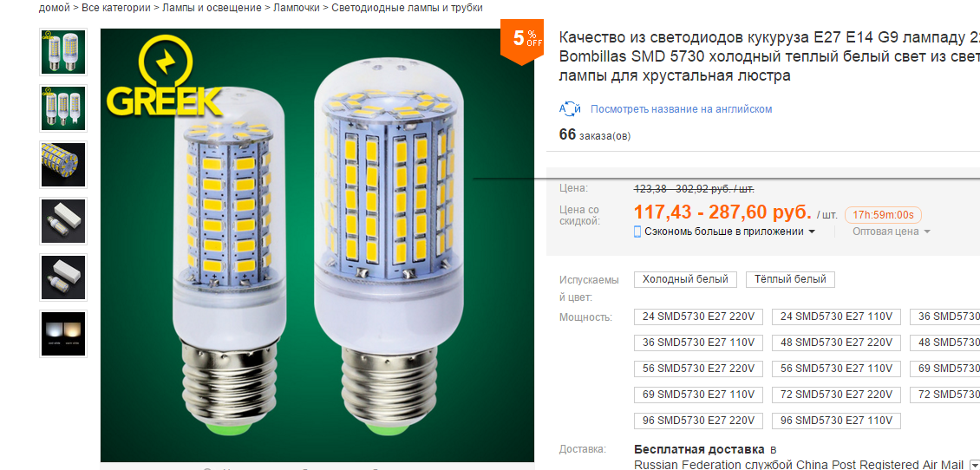Open the thumbnail of the bulb lying sideways
Screen dimensions: 980x470
coord(63,165)
